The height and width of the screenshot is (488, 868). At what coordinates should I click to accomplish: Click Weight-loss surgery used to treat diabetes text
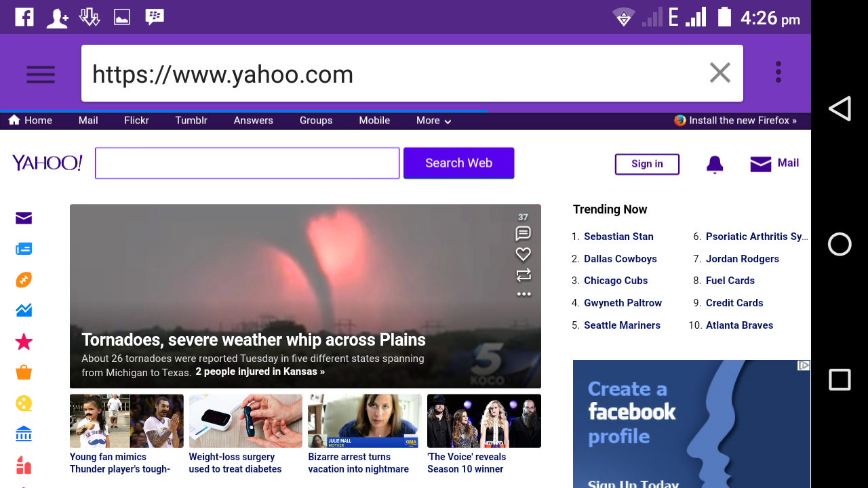[235, 463]
